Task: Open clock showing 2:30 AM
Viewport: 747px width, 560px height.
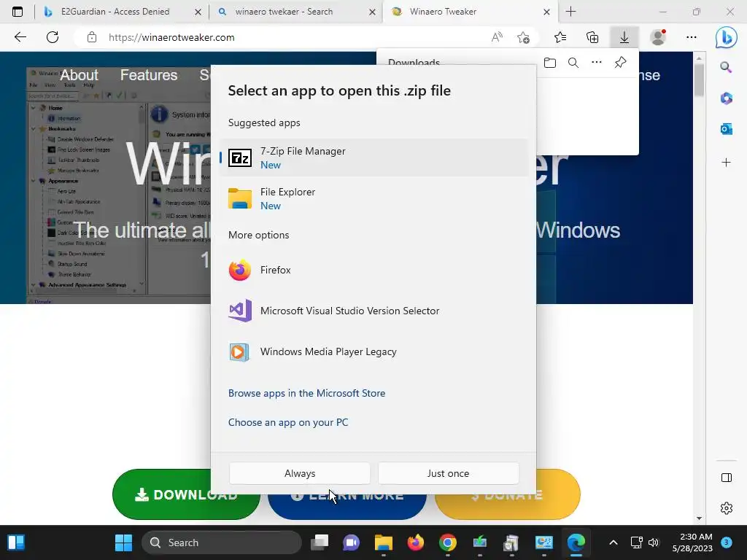Action: tap(692, 542)
